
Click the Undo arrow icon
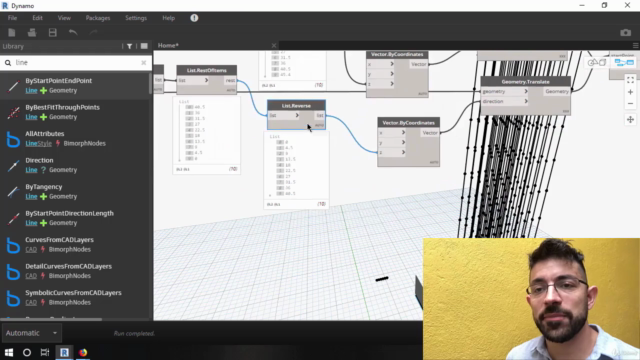pyautogui.click(x=73, y=33)
